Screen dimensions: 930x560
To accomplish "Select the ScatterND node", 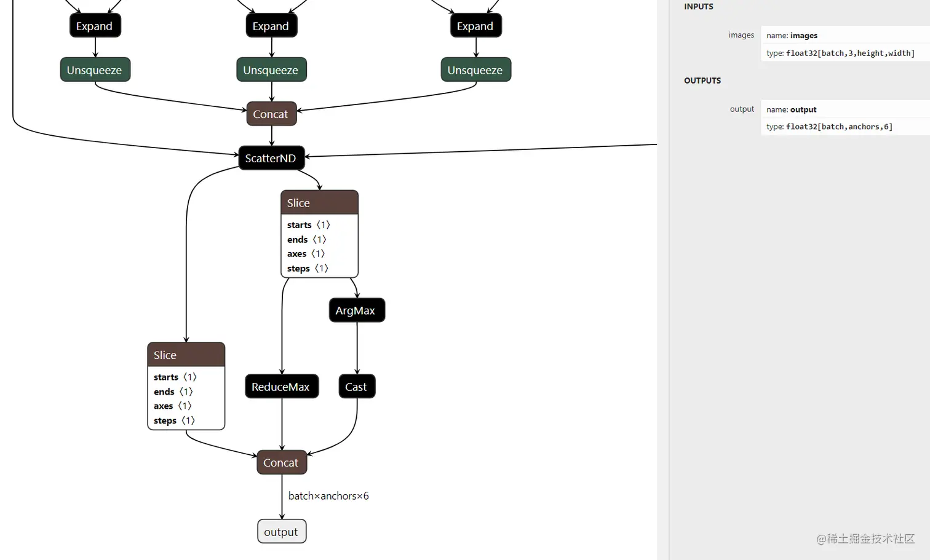I will click(271, 158).
